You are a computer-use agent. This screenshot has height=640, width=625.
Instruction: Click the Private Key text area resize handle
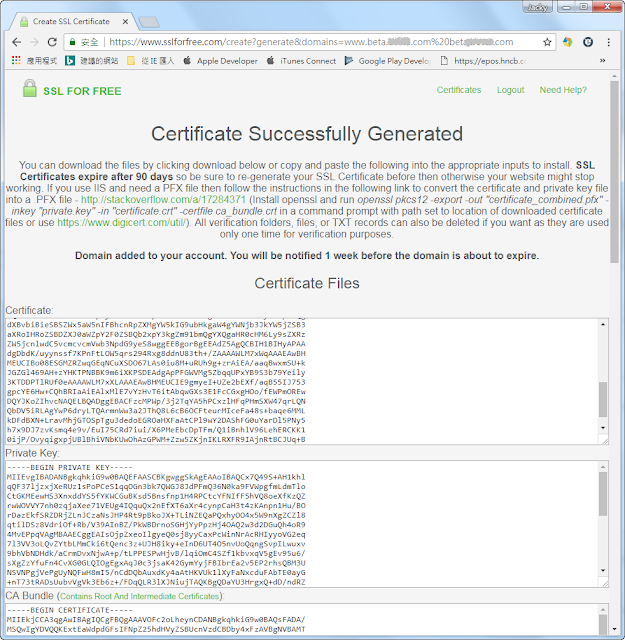[x=605, y=584]
